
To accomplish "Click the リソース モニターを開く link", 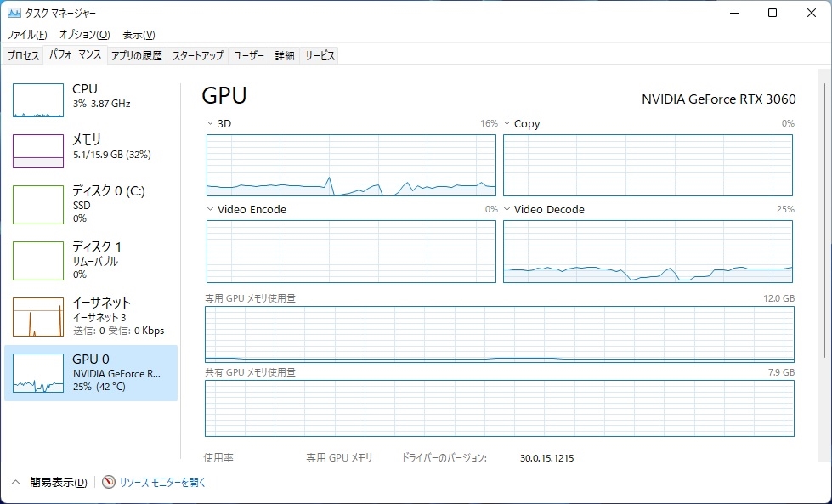I will click(x=162, y=482).
